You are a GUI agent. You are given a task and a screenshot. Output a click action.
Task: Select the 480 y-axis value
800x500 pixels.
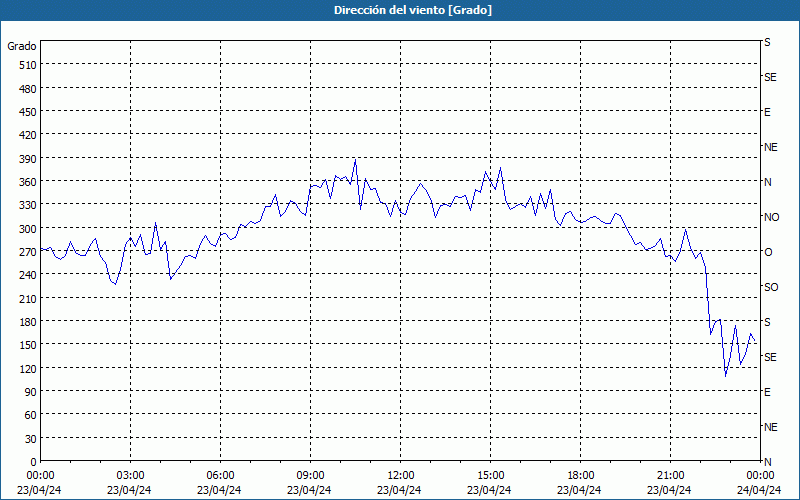pyautogui.click(x=28, y=89)
